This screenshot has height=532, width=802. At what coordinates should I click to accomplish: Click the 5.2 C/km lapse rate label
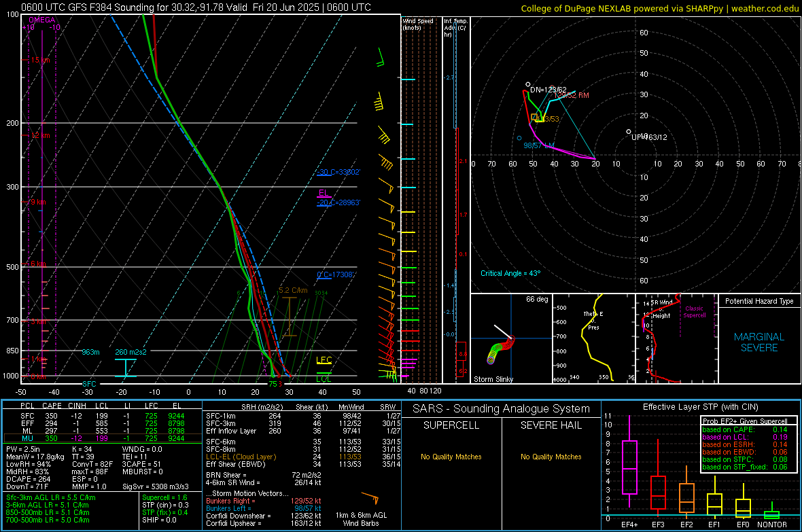click(293, 290)
